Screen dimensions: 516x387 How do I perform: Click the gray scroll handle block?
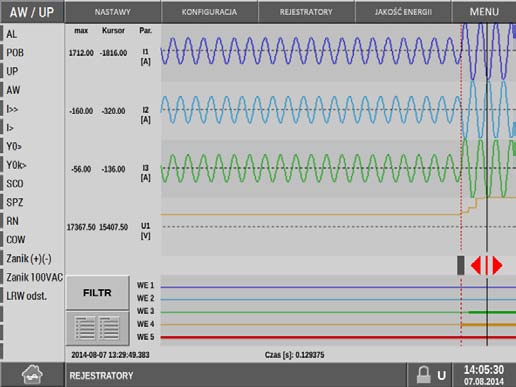click(461, 265)
